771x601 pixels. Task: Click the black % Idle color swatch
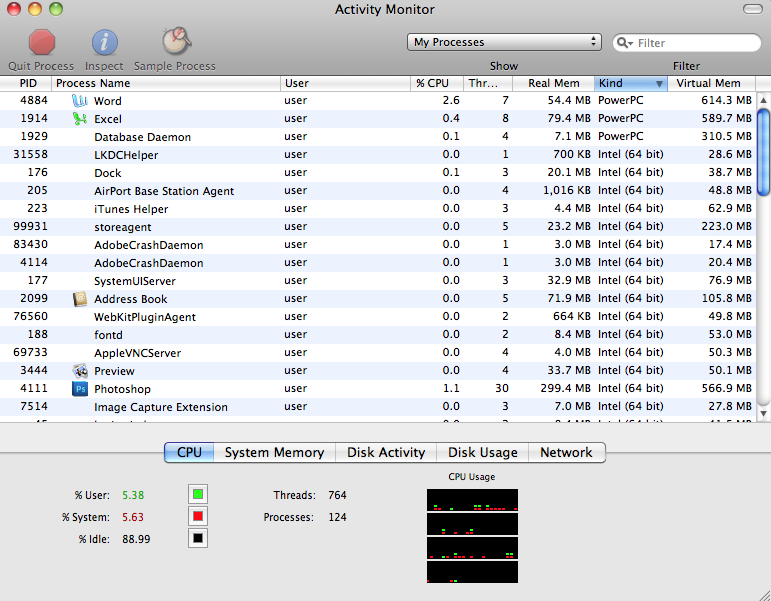point(198,539)
